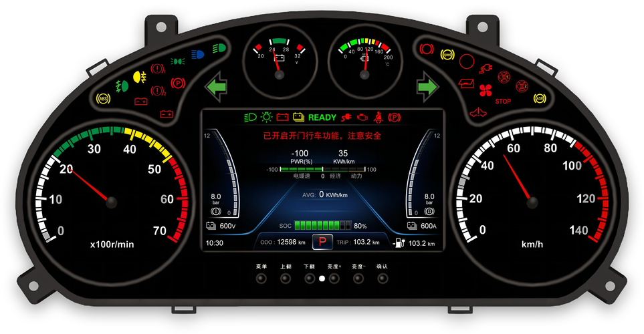Click the SOC battery level bar

tap(323, 225)
